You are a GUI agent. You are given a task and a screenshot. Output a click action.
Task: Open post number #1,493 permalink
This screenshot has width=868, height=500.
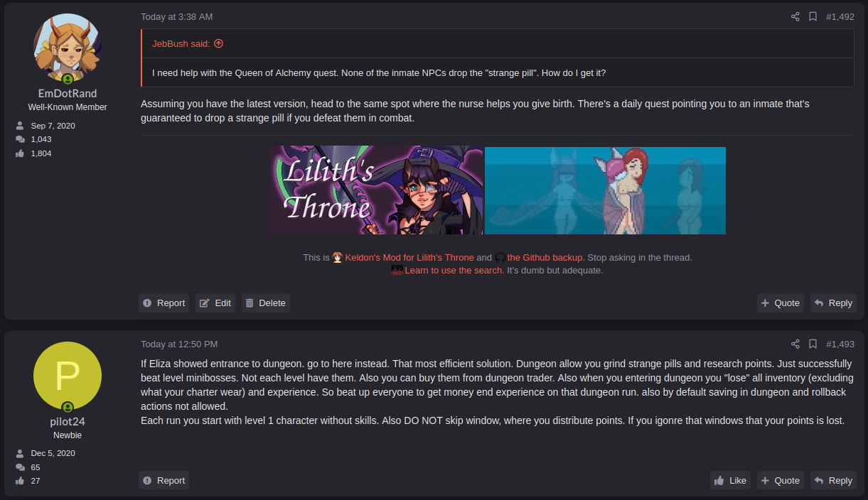(x=840, y=344)
